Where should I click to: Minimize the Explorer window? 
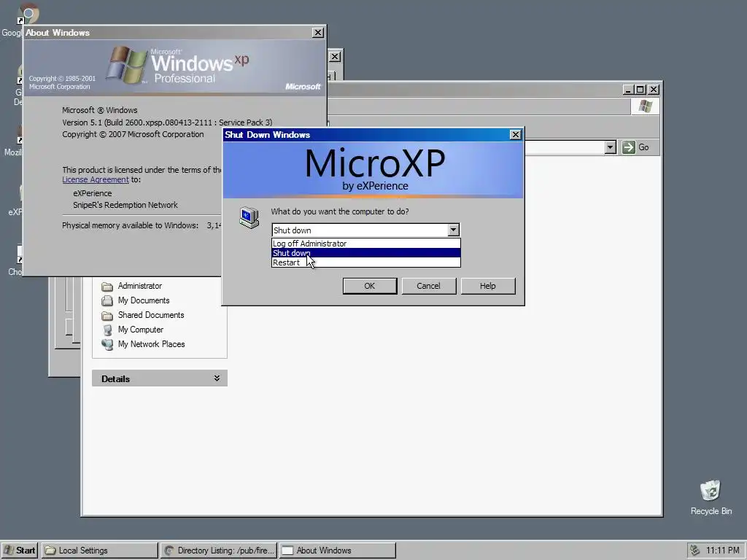tap(629, 90)
